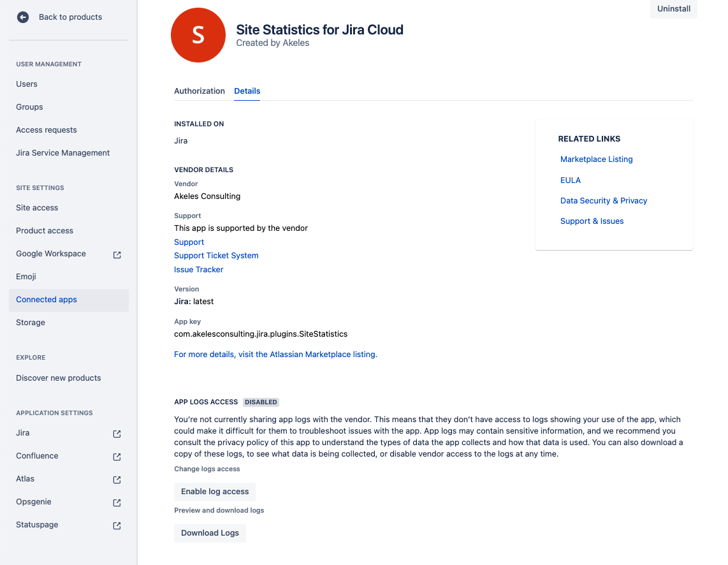Enable log access for the vendor
Image resolution: width=728 pixels, height=565 pixels.
[x=215, y=492]
